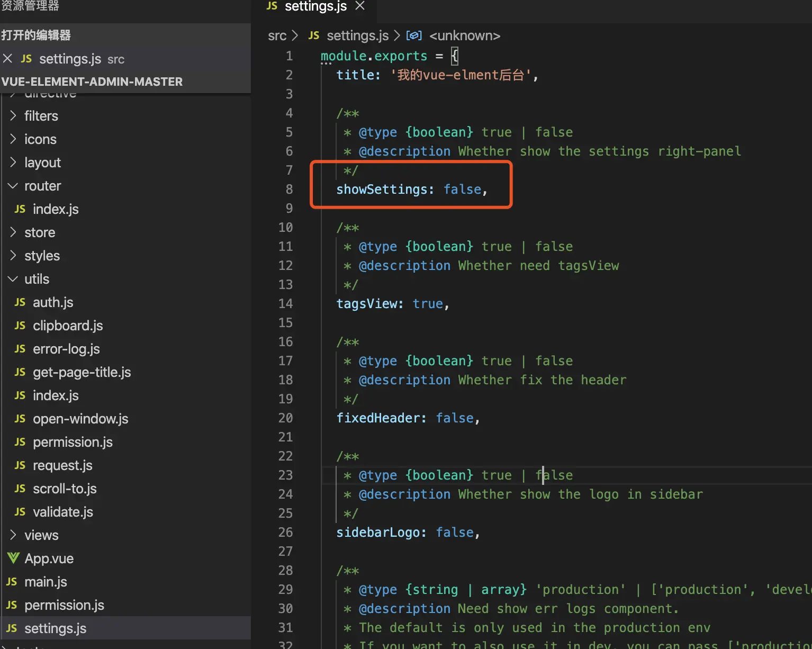Place cursor on tagsView: true line
The image size is (812, 649).
(393, 303)
